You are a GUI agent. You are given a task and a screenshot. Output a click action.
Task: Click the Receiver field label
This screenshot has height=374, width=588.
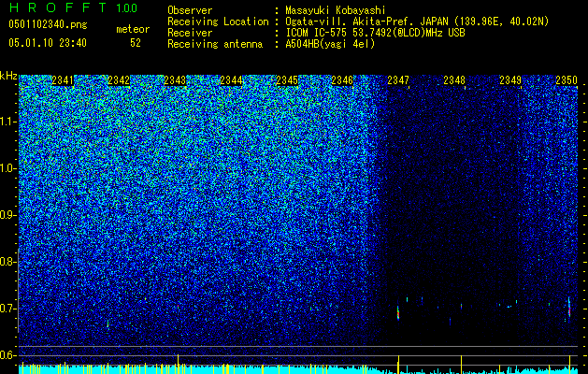[x=190, y=33]
